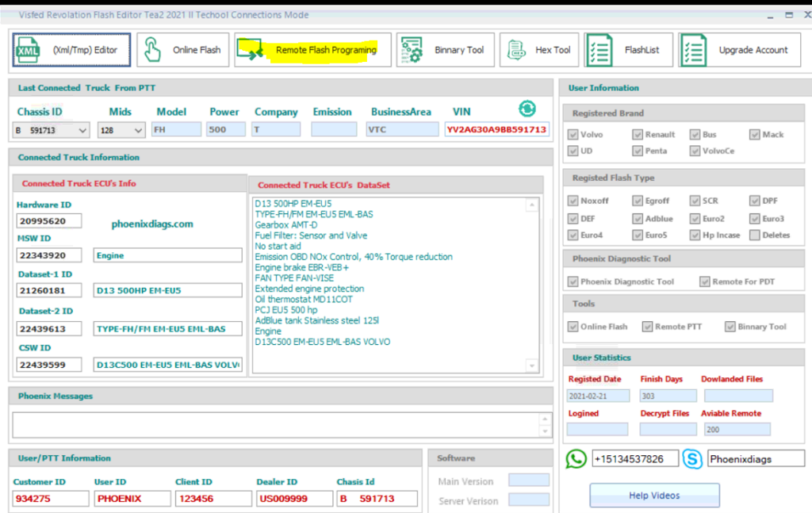Click the WhatsApp contact icon
This screenshot has width=812, height=513.
tap(576, 458)
